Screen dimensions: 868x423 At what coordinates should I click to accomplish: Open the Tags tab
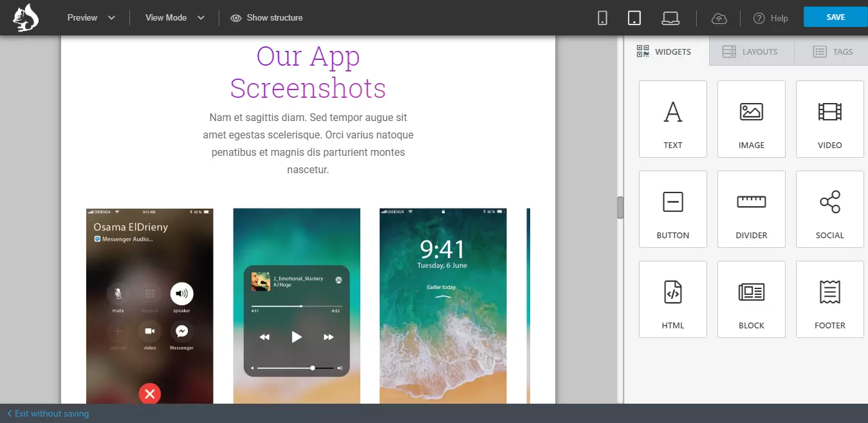833,52
